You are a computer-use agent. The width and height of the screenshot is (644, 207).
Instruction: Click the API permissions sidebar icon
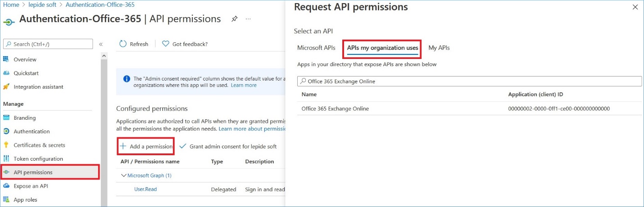(6, 172)
